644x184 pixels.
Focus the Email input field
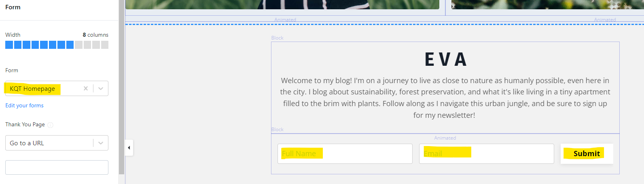click(x=487, y=154)
